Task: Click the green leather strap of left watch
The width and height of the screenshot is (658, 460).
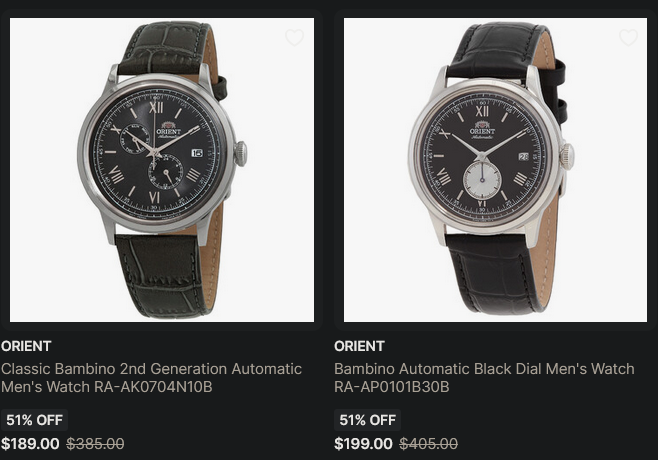Action: [x=162, y=277]
